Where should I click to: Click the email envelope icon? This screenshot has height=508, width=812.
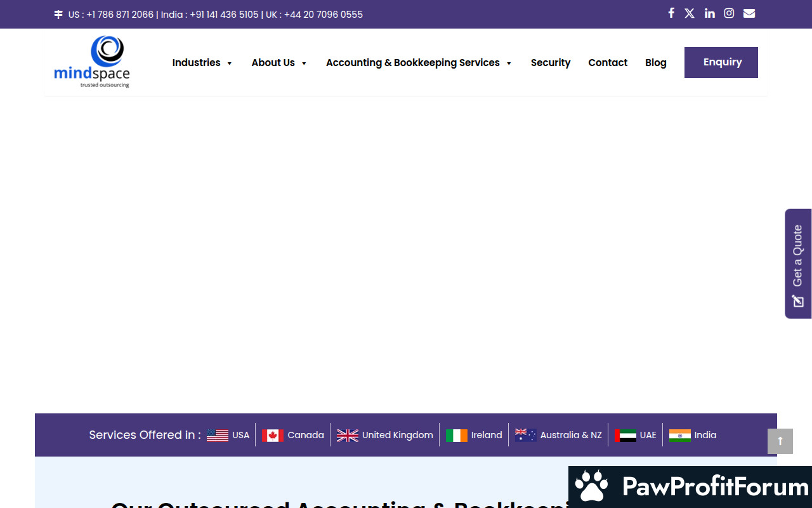[749, 13]
